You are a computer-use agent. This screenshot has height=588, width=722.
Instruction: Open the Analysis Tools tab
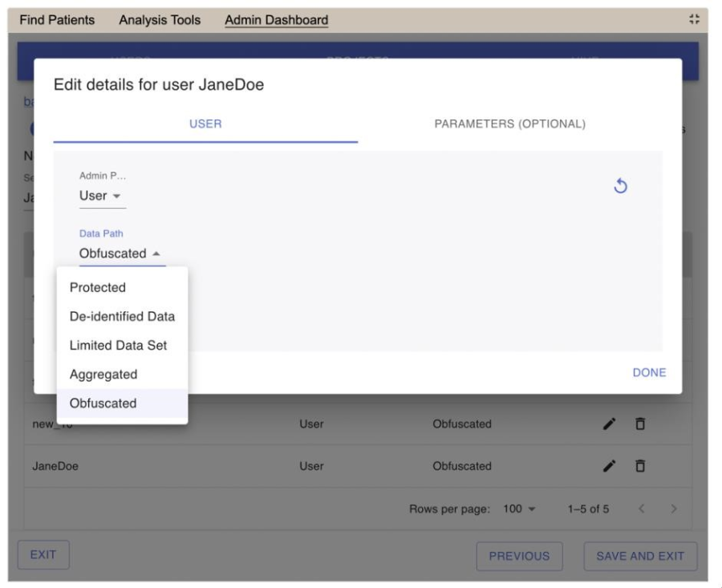coord(160,19)
